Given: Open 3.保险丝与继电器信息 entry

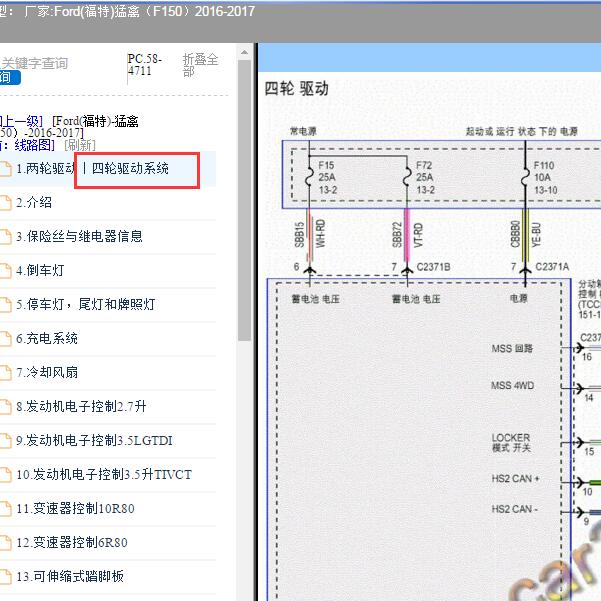Looking at the screenshot, I should tap(79, 236).
